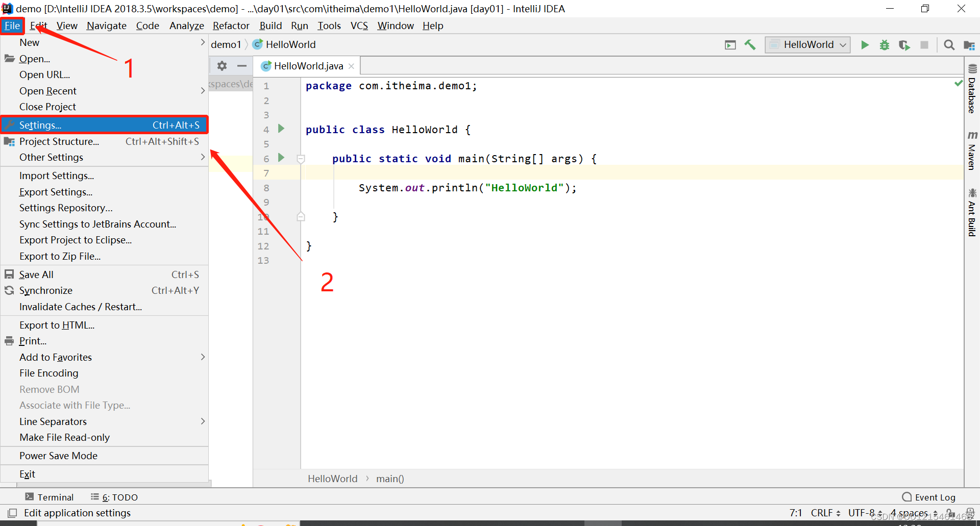This screenshot has width=980, height=526.
Task: Expand the Open Recent submenu
Action: tap(105, 91)
